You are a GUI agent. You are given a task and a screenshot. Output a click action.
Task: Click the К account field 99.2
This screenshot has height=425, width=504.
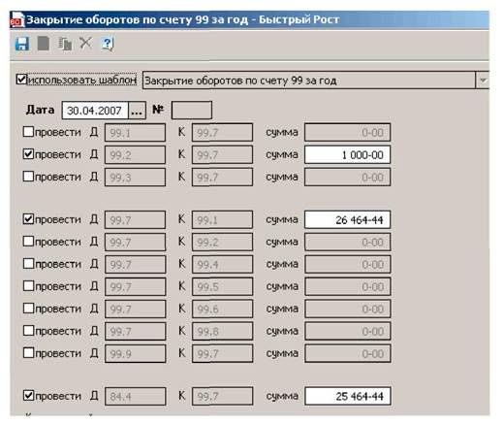pos(222,243)
